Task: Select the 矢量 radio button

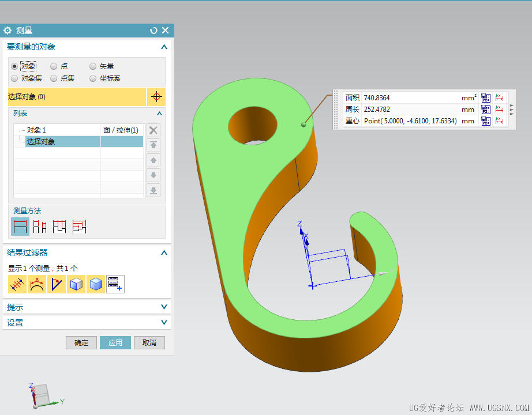Action: coord(93,66)
